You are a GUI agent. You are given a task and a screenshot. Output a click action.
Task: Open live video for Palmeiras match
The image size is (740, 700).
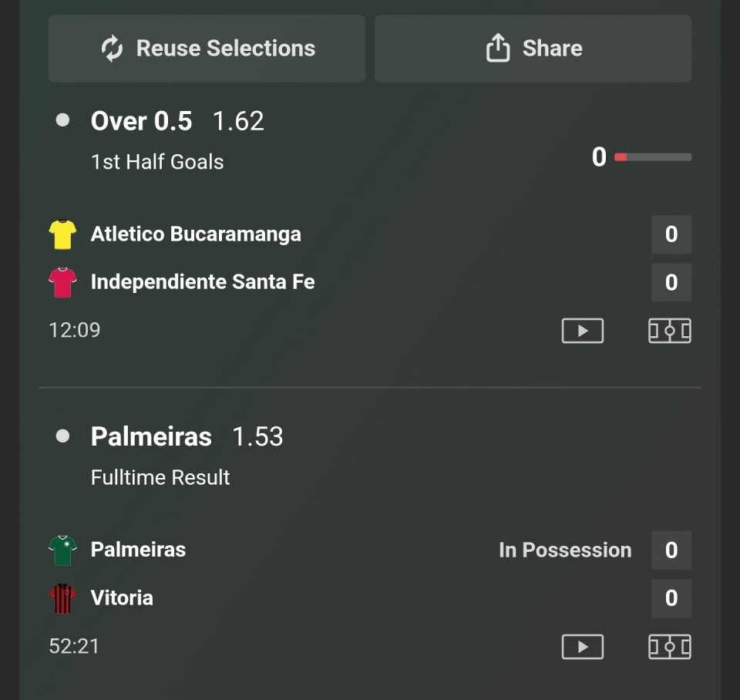pos(582,646)
